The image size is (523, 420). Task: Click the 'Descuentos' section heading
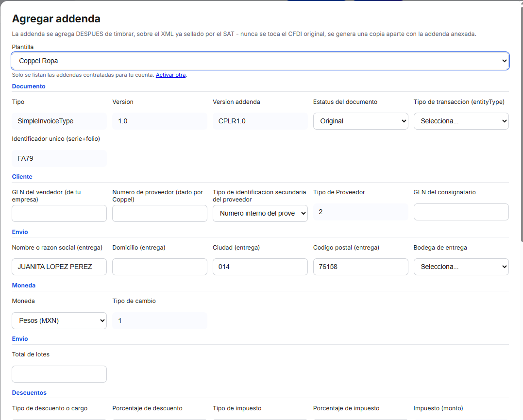[x=29, y=393]
